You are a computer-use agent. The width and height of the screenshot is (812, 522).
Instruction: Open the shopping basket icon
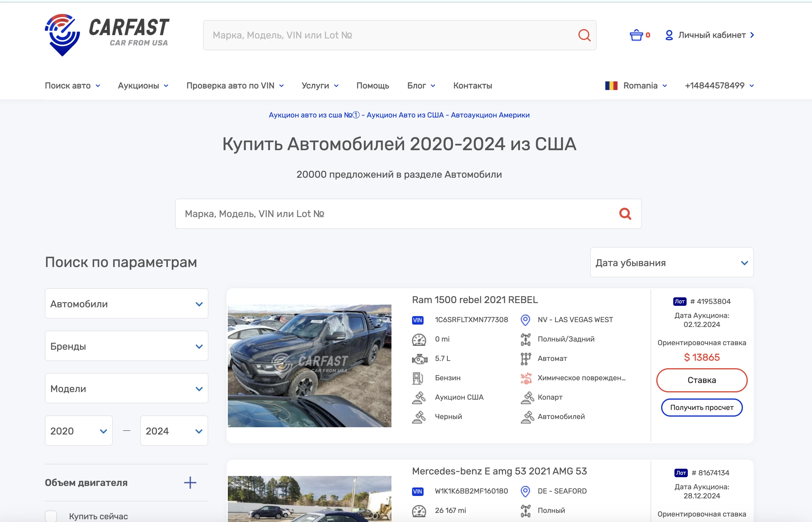[636, 35]
